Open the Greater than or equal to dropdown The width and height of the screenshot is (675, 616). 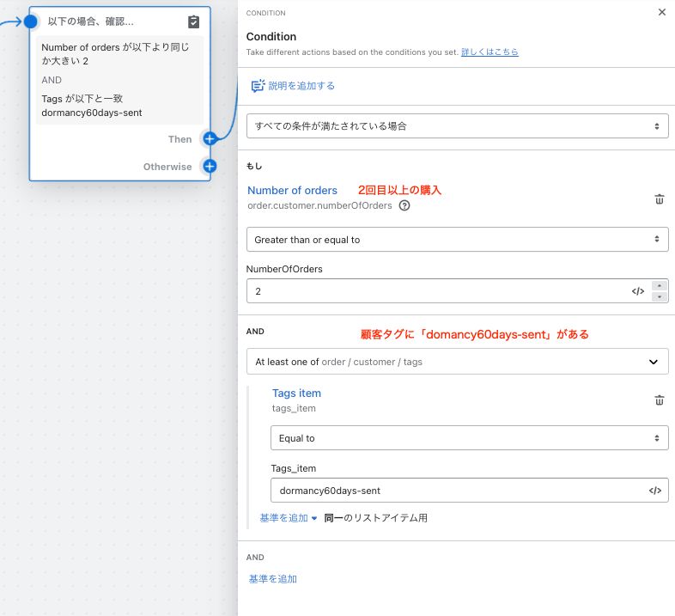(x=457, y=240)
